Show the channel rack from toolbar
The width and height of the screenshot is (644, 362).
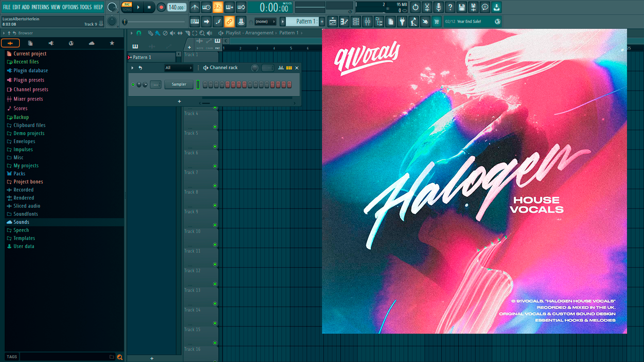356,21
